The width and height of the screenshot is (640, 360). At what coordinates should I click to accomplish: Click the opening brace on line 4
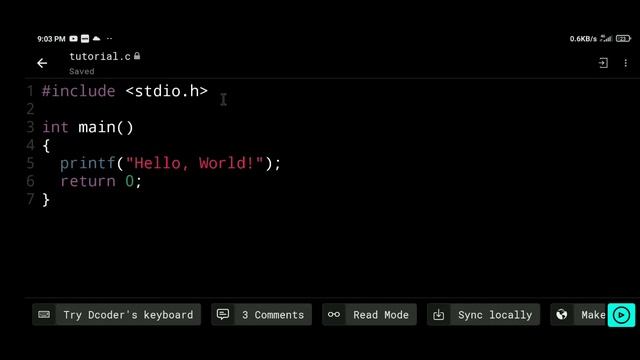[46, 145]
